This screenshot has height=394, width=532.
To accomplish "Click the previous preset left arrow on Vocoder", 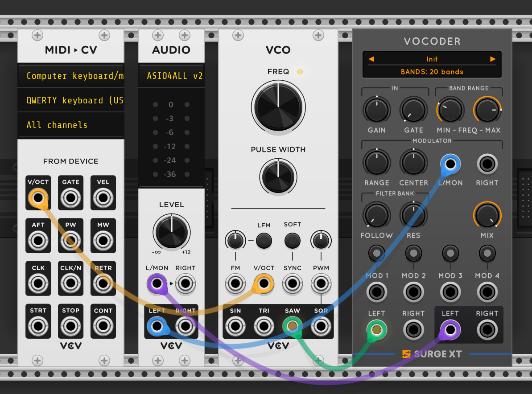I will coord(371,59).
